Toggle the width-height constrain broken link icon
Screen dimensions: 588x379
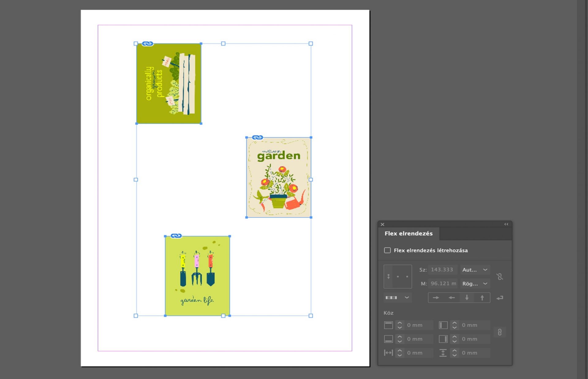(500, 277)
